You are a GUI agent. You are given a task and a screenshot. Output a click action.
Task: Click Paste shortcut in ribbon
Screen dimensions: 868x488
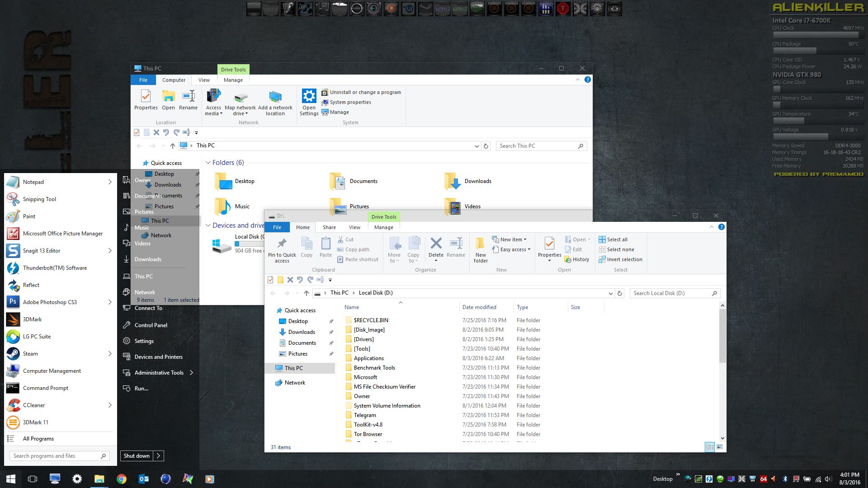pos(358,259)
